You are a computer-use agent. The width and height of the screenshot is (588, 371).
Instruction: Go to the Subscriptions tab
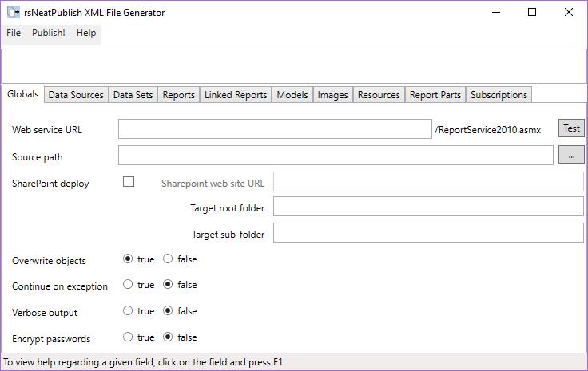(499, 95)
